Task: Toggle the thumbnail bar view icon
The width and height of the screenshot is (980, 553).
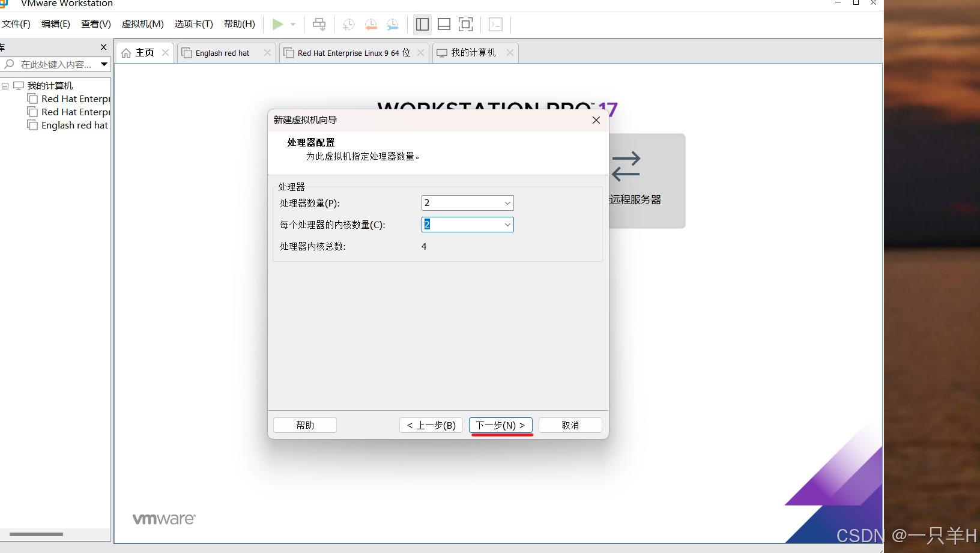Action: tap(444, 25)
